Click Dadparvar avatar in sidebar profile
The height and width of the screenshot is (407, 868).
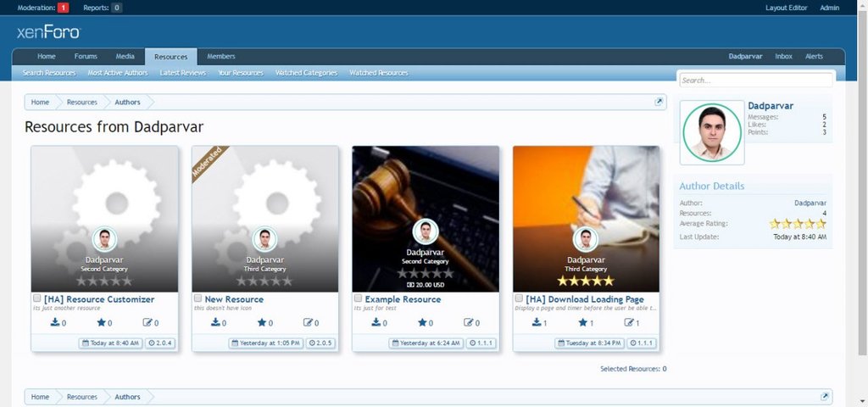711,134
